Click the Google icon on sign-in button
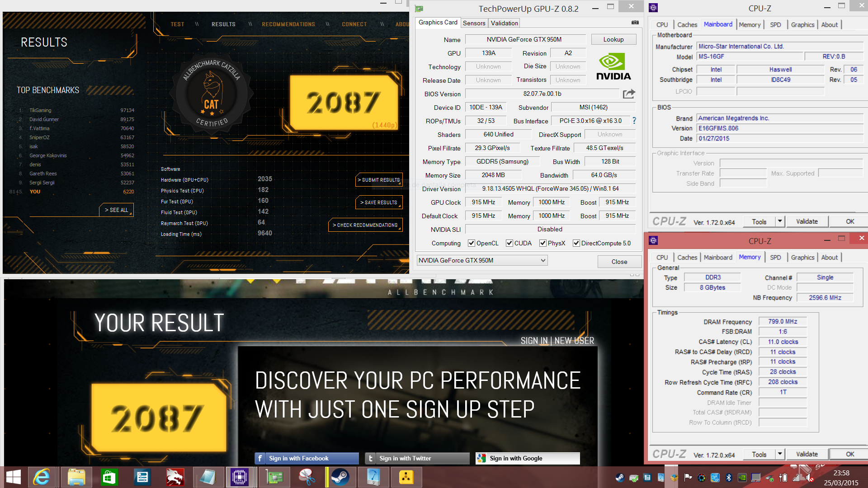The image size is (868, 488). [x=481, y=458]
